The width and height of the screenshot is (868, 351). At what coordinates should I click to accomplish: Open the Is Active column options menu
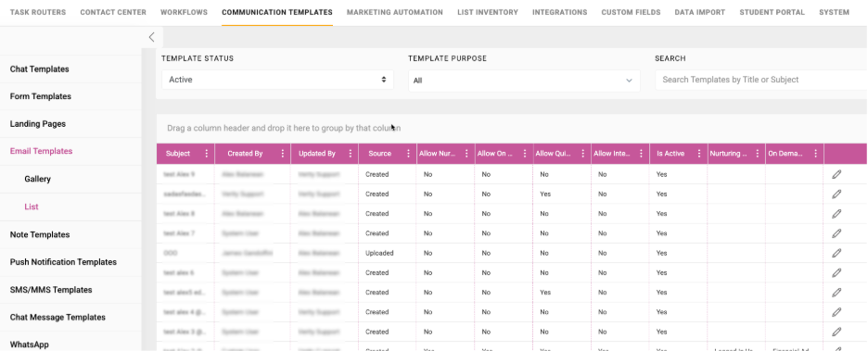click(699, 154)
